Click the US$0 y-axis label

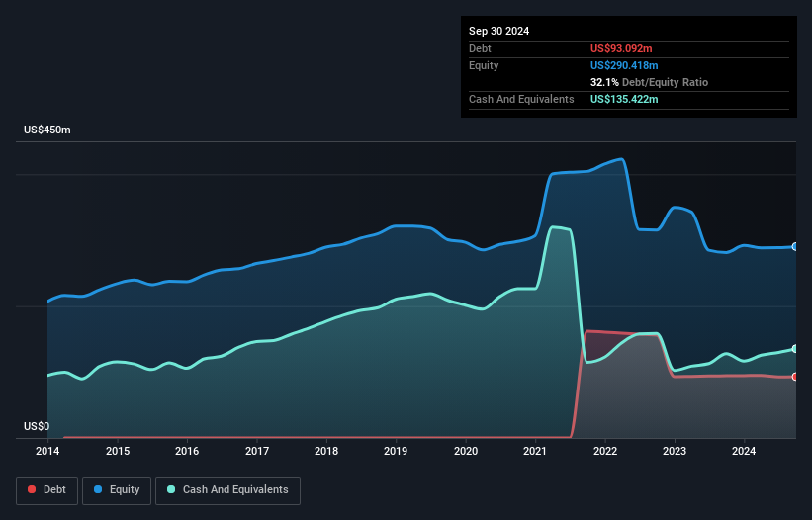click(37, 427)
